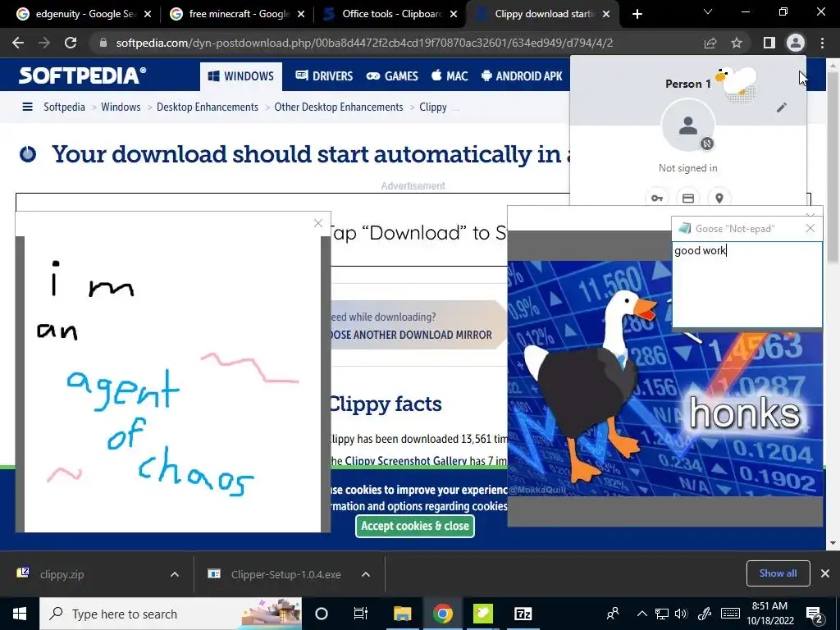Expand options for clippy.zip download
Viewport: 840px width, 630px height.
pos(175,574)
